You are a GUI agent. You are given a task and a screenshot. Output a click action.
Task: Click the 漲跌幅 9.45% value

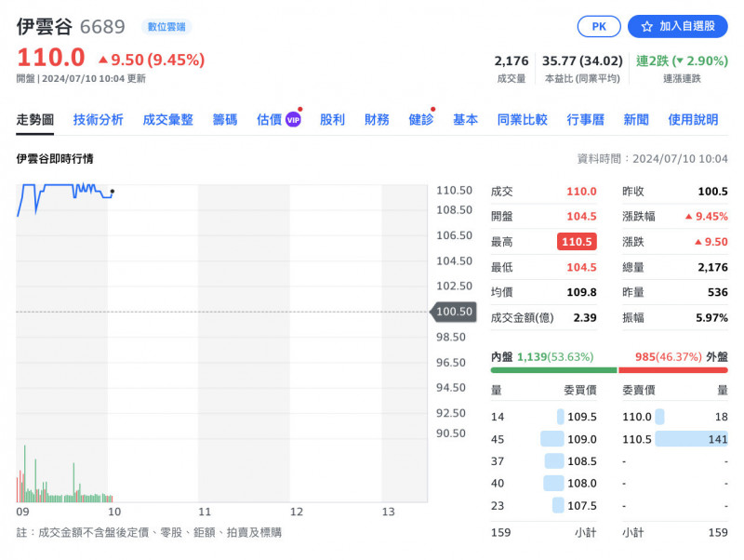(x=707, y=217)
